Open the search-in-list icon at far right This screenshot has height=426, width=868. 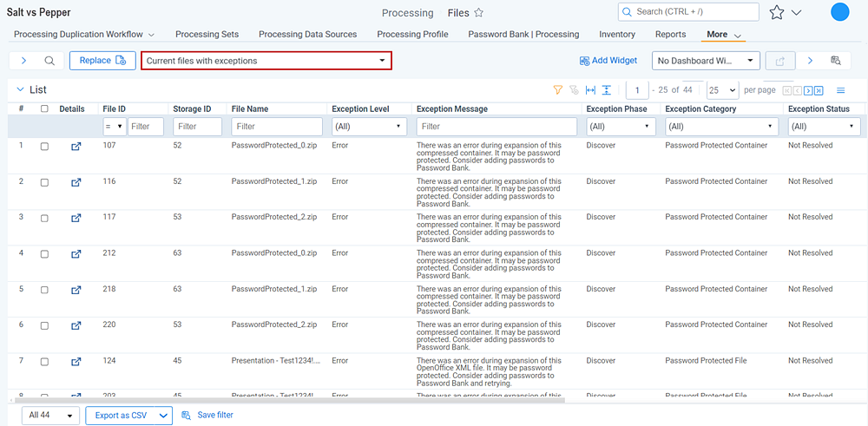(x=836, y=61)
